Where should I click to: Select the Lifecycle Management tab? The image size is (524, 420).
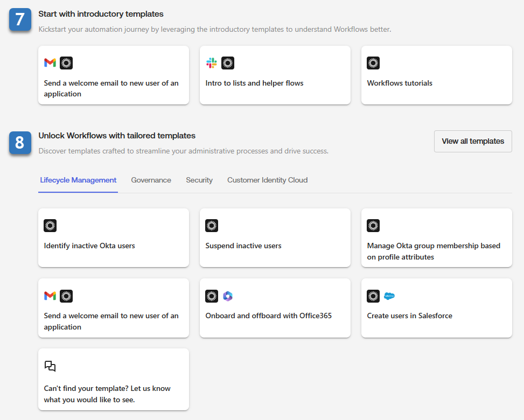78,180
